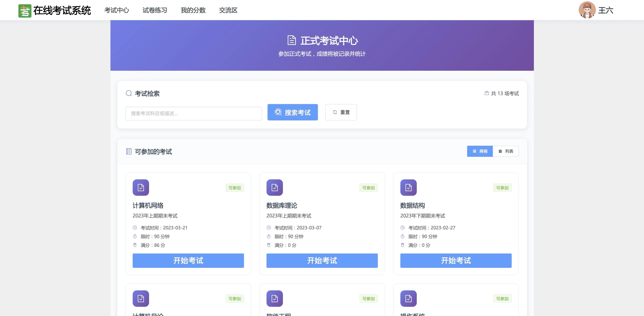The height and width of the screenshot is (316, 644).
Task: Focus the exam search input field
Action: [193, 114]
